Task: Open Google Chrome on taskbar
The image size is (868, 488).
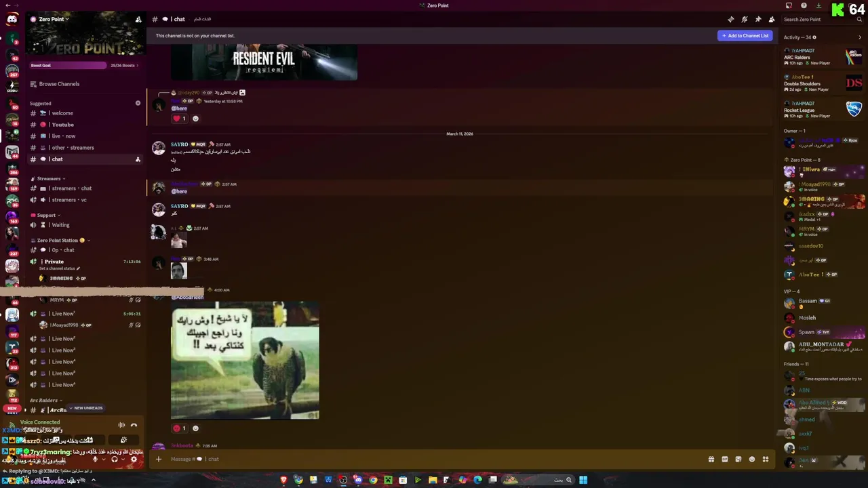Action: click(x=373, y=480)
